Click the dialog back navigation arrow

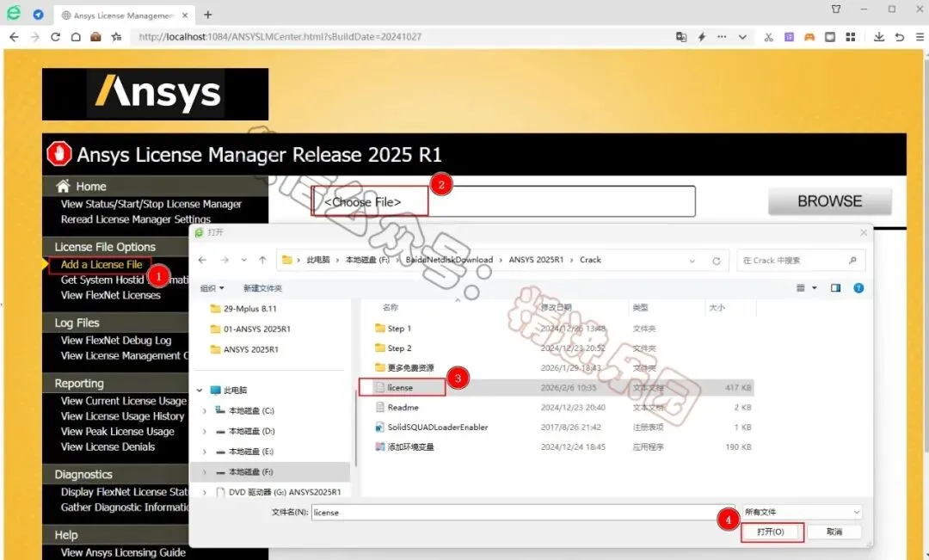202,260
